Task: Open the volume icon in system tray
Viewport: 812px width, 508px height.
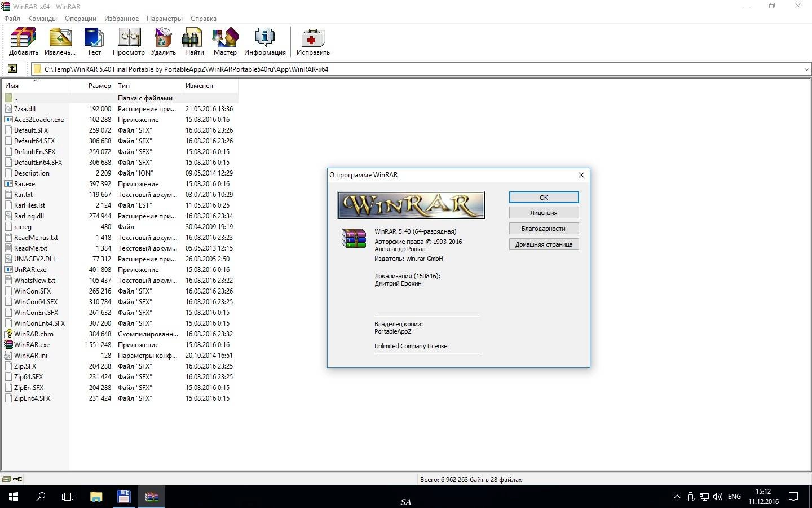Action: 718,497
